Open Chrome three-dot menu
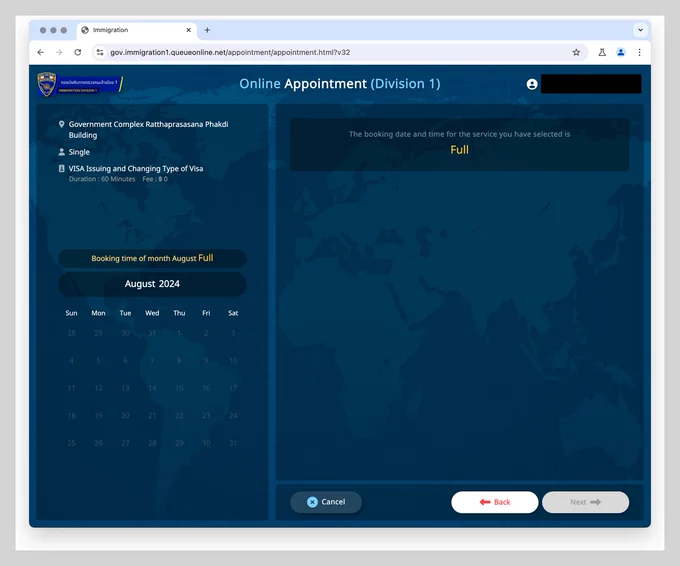The image size is (680, 566). pyautogui.click(x=639, y=52)
